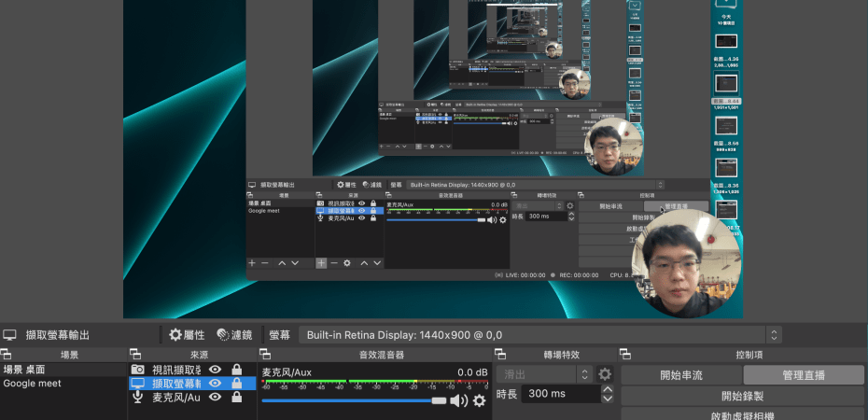Click the lock icon for 視訊擷取 source
Screen dimensions: 868x420
[x=237, y=370]
